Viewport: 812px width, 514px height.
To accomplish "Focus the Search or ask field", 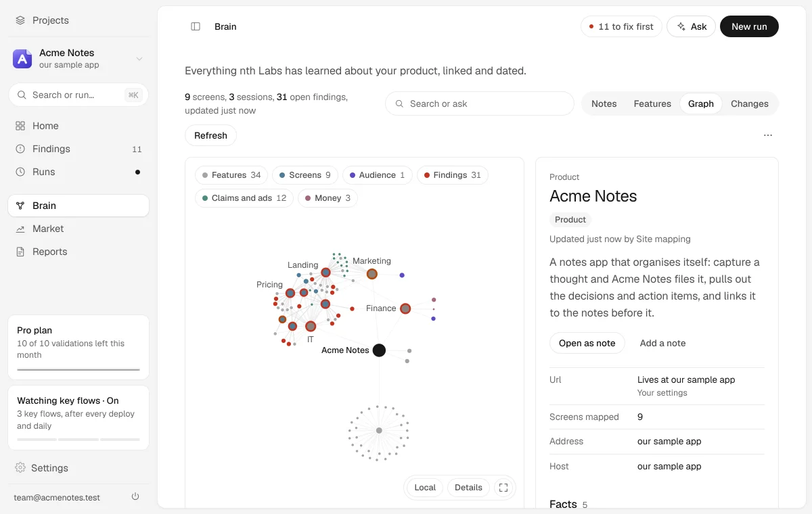I will point(480,103).
